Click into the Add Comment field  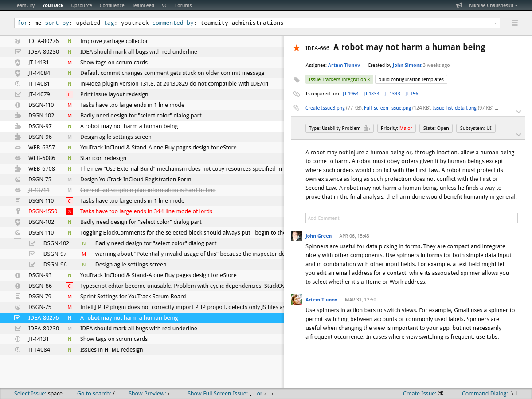pos(411,218)
